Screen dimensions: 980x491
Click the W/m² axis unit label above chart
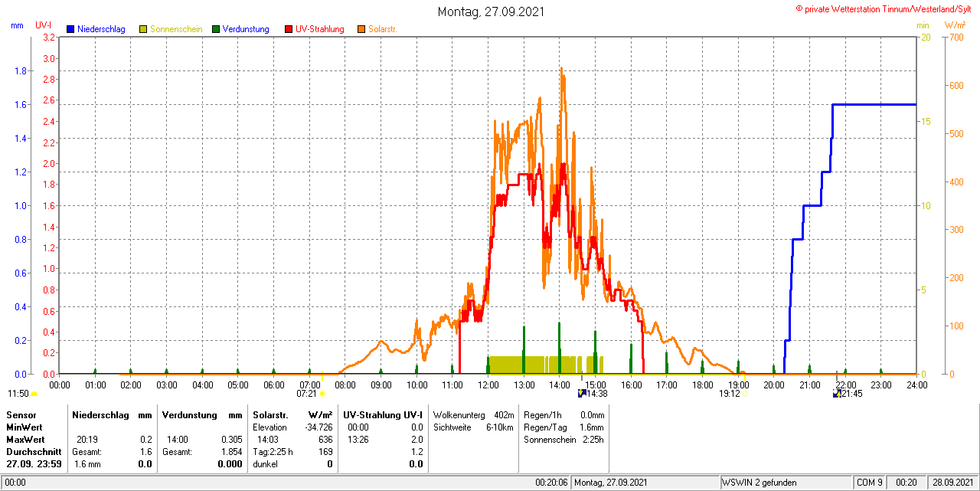[955, 25]
